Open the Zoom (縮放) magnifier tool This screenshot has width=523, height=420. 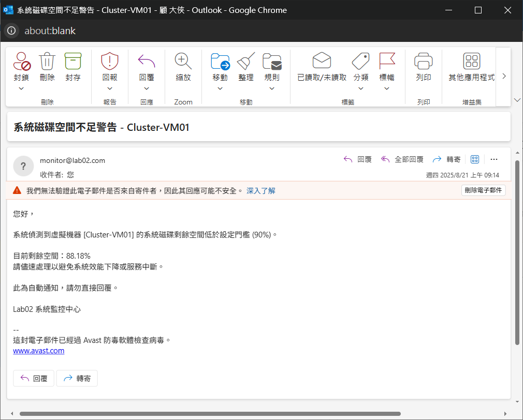pos(183,62)
